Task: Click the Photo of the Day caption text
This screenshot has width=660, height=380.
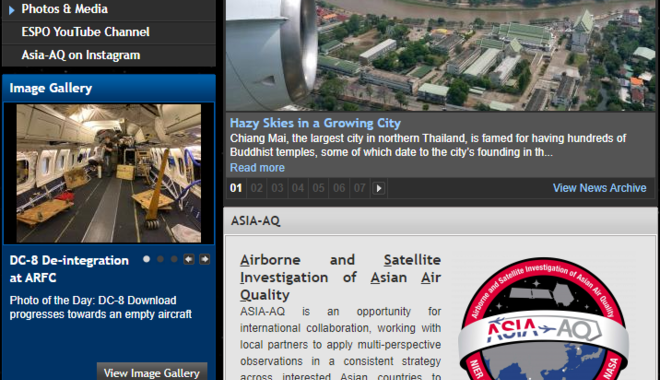Action: (x=101, y=307)
